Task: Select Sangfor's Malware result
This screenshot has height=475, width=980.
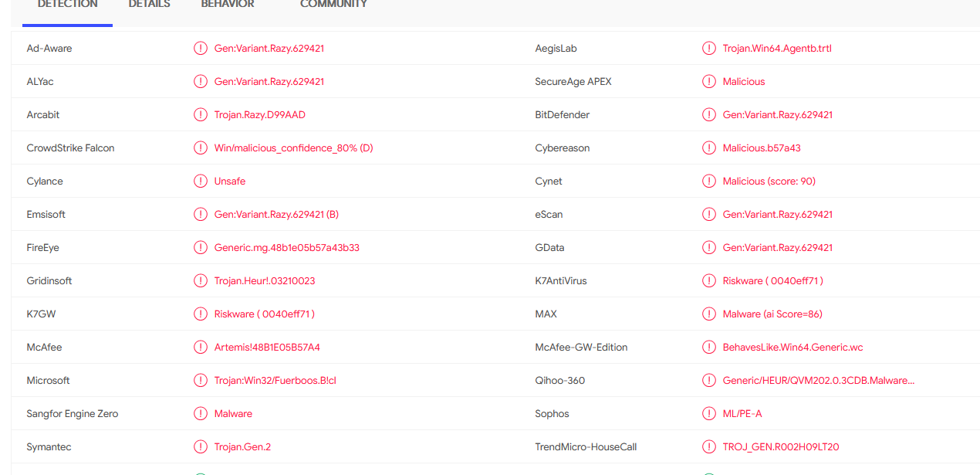Action: pos(233,413)
